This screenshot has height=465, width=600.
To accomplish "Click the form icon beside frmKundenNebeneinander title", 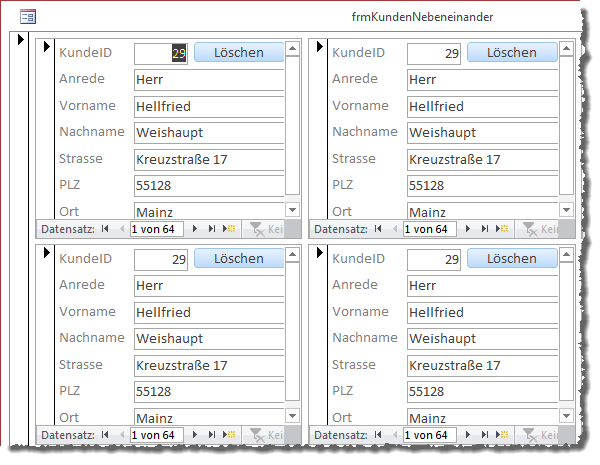I will (x=28, y=17).
